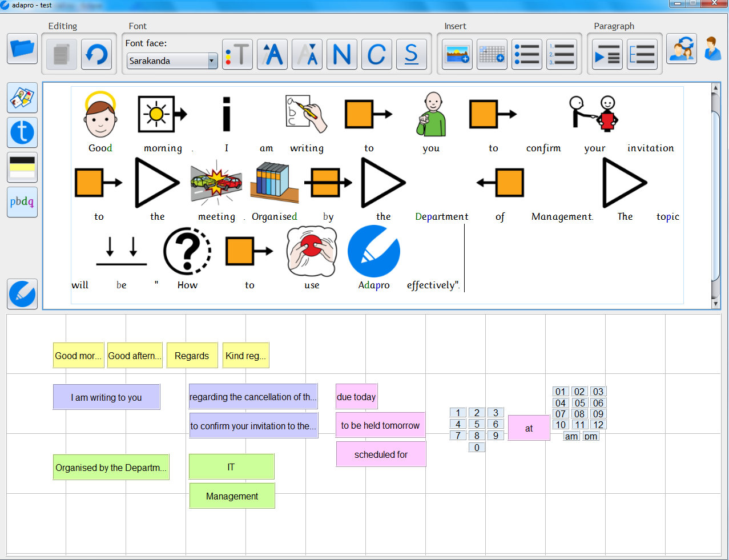Minimize the adapro window
The width and height of the screenshot is (729, 560).
coord(677,4)
